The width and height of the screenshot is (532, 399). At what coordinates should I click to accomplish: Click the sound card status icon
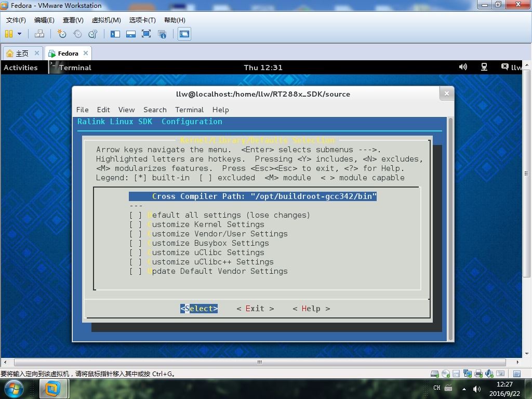489,374
